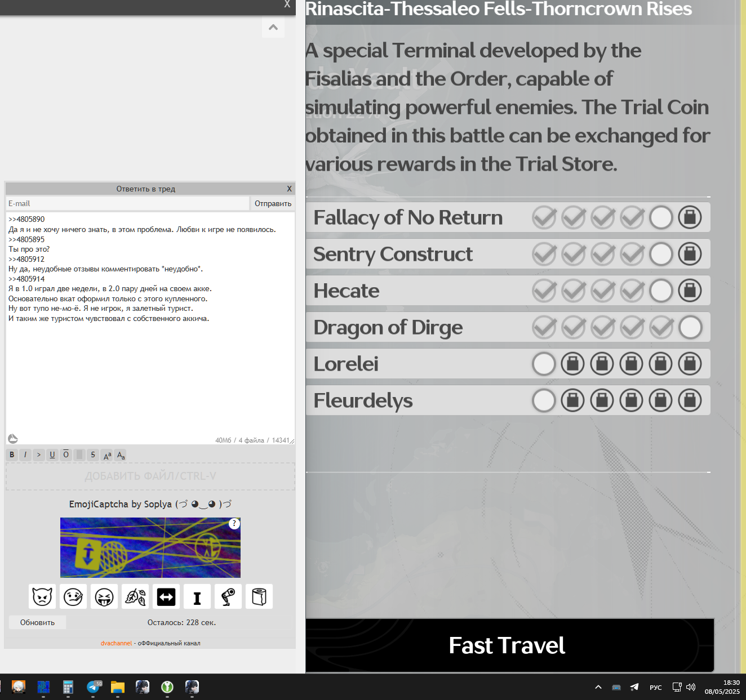This screenshot has height=700, width=746.
Task: Click quoted post link >>4805895
Action: (26, 239)
